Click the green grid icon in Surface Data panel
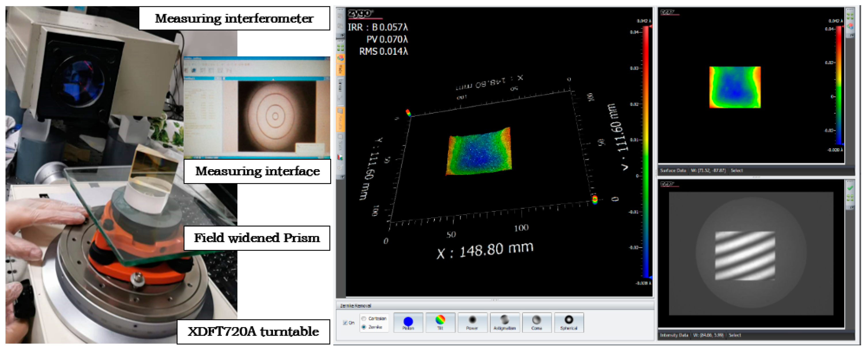Image resolution: width=868 pixels, height=354 pixels. coord(850,16)
